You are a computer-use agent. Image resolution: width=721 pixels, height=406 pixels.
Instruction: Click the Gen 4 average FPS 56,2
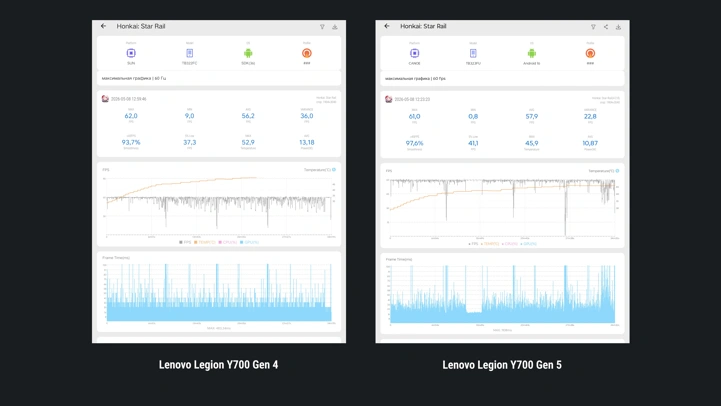pyautogui.click(x=248, y=116)
